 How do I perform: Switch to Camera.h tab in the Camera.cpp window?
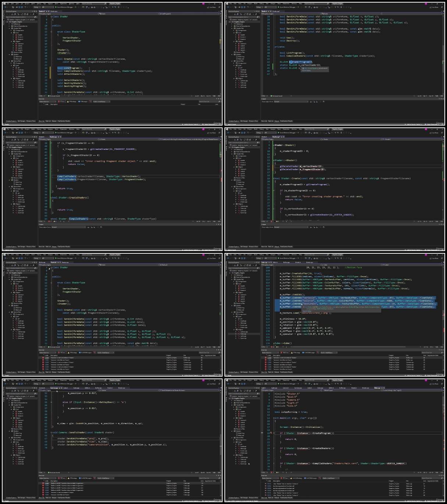pos(42,388)
